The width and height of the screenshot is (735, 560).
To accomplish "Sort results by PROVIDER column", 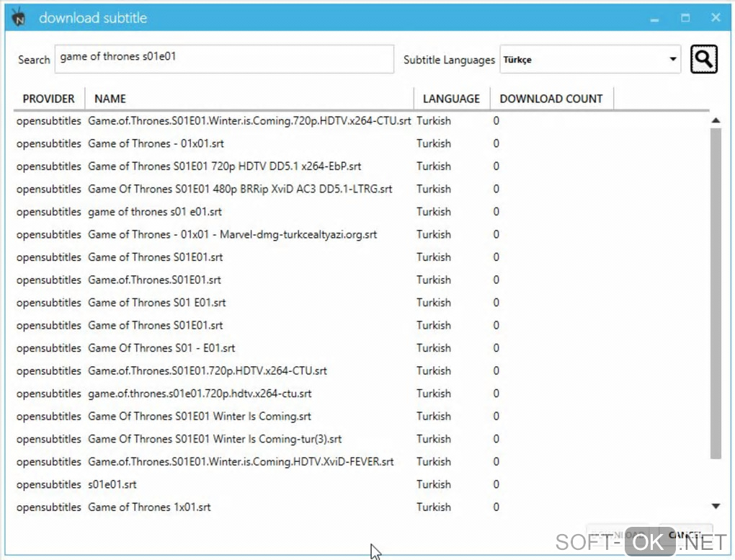I will tap(48, 99).
